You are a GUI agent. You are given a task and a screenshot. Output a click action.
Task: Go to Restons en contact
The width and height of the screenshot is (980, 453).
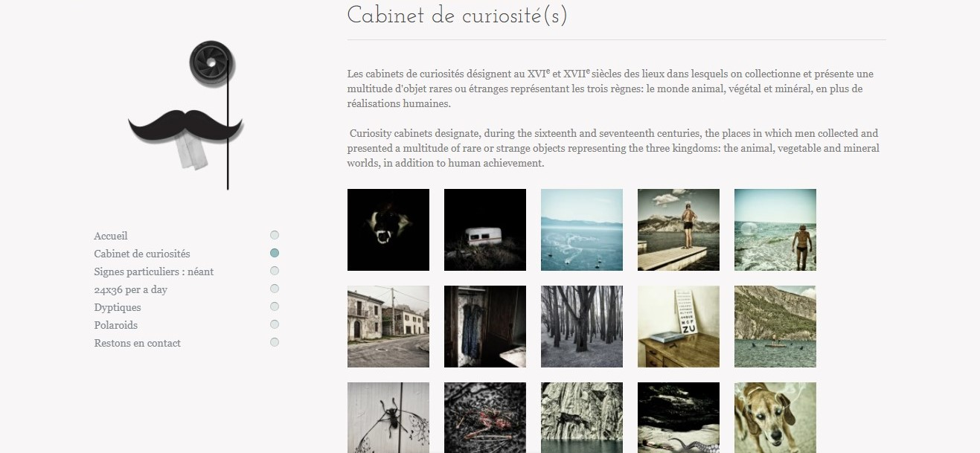137,343
